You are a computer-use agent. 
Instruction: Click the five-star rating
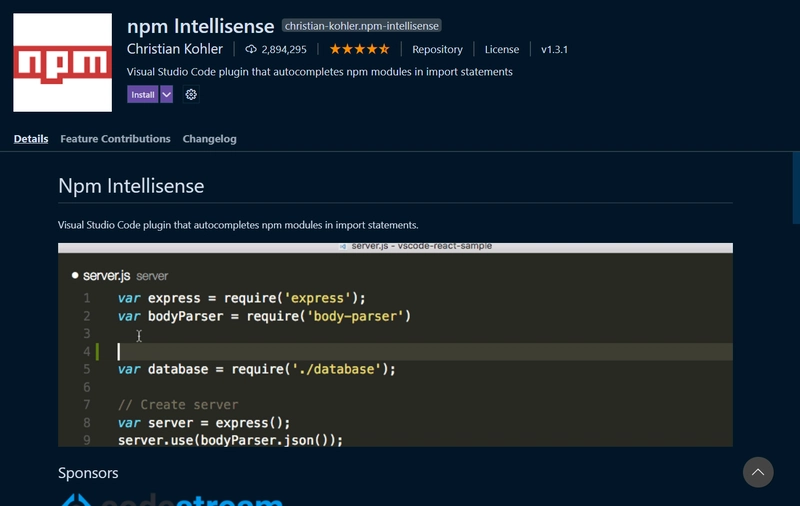click(359, 49)
